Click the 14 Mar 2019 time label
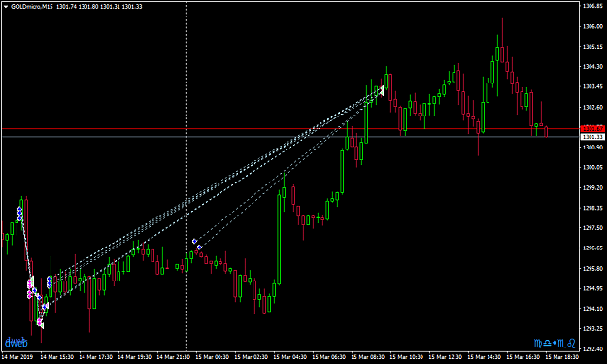 (17, 357)
